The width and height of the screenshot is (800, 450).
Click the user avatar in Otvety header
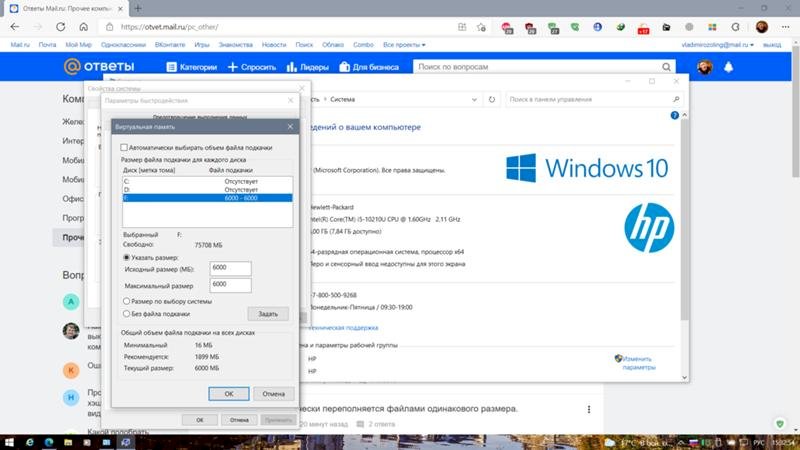(704, 67)
